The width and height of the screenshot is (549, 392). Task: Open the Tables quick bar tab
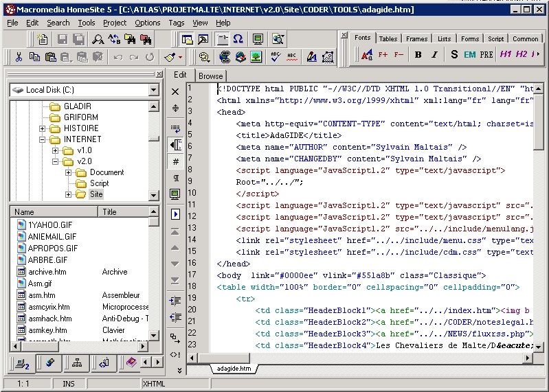388,38
